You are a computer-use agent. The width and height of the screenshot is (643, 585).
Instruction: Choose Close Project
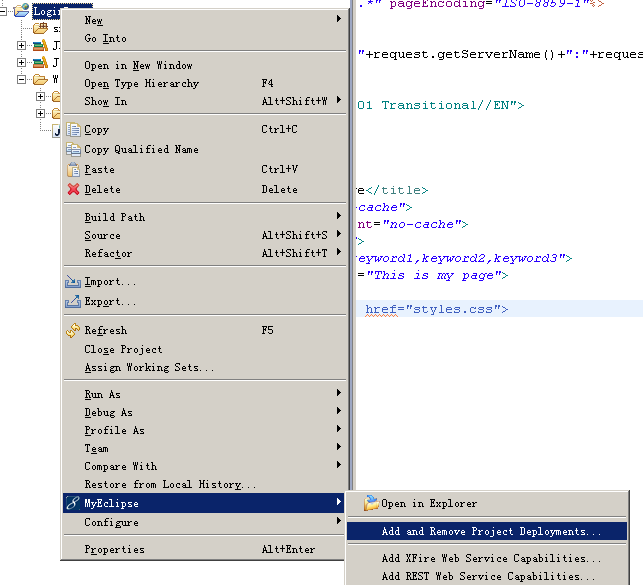point(205,349)
